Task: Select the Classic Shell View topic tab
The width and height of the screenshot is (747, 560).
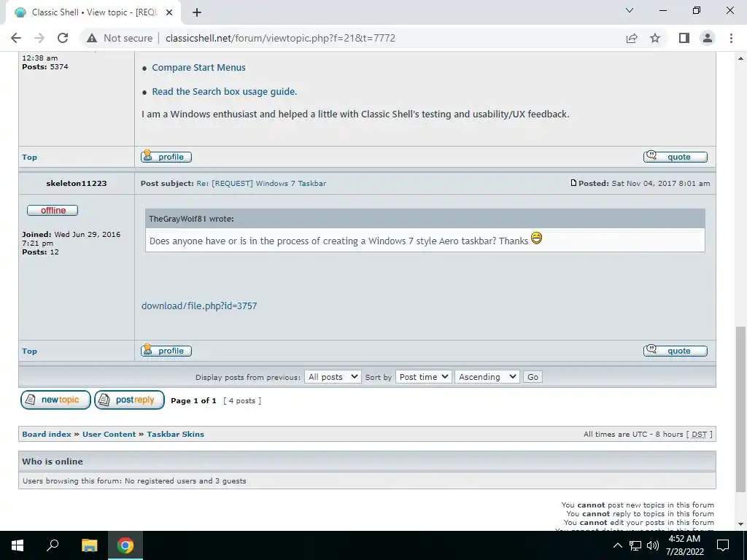Action: (93, 12)
